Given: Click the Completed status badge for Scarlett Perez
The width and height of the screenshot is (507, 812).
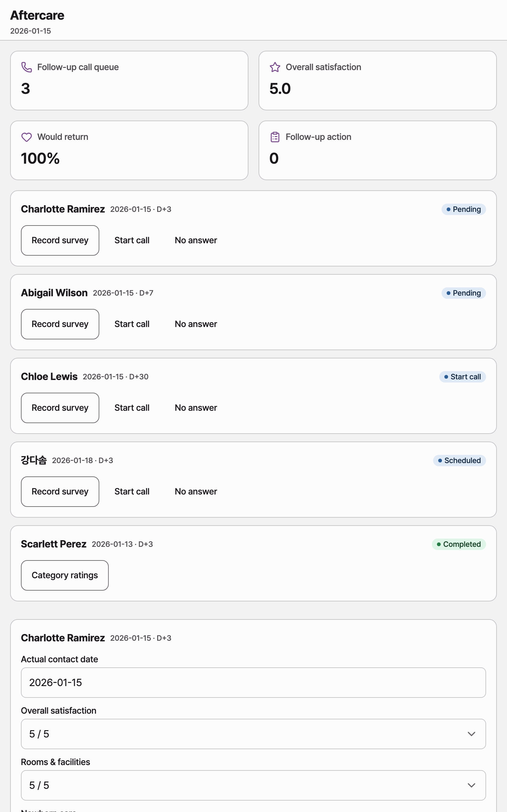Looking at the screenshot, I should tap(459, 544).
